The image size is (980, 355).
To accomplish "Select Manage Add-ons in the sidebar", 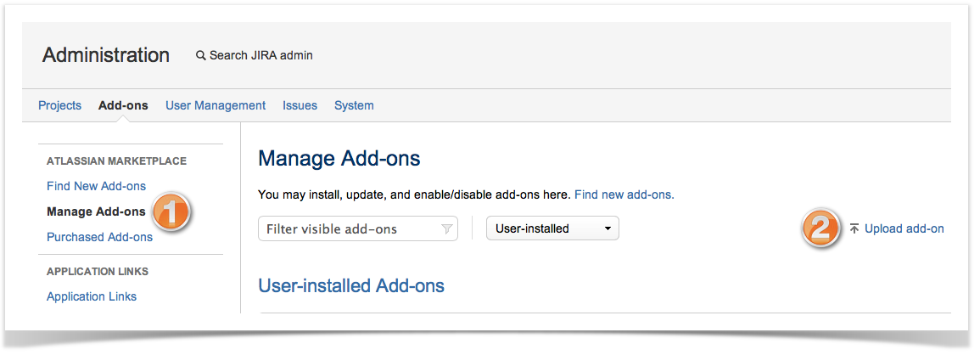I will point(96,211).
